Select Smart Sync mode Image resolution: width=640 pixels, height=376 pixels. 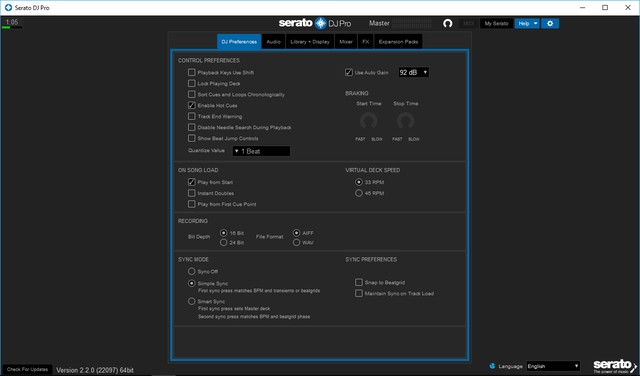tap(191, 301)
